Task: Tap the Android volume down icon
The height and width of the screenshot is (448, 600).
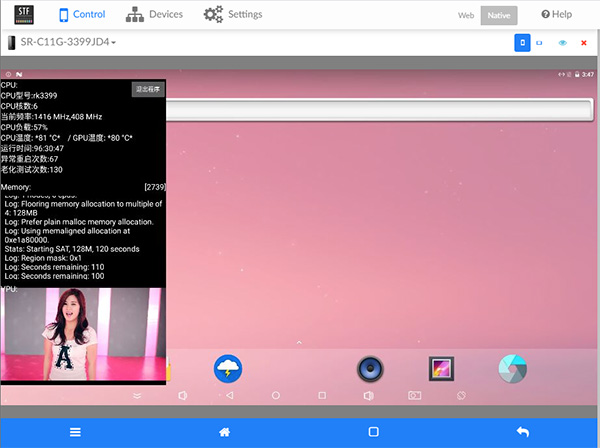Action: pyautogui.click(x=183, y=396)
